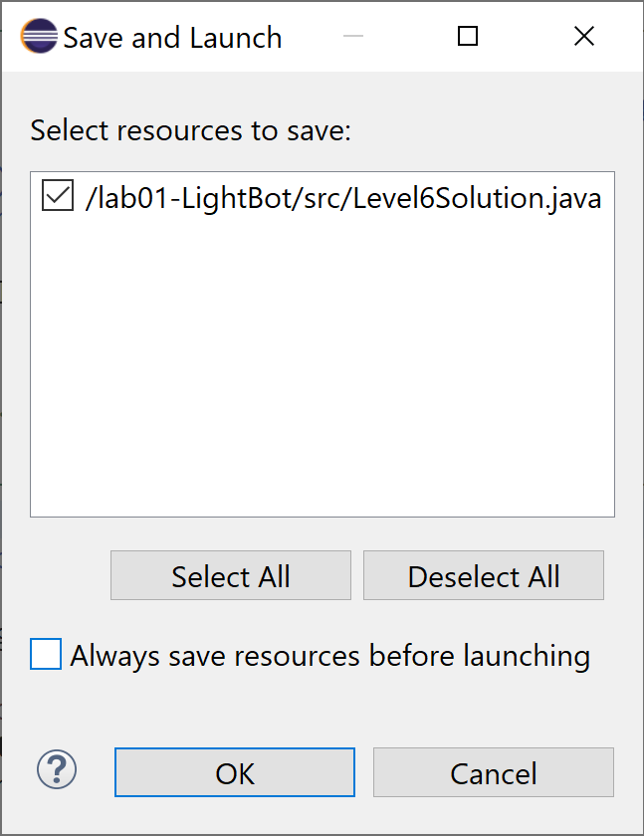644x836 pixels.
Task: Minimize the Save and Launch dialog
Action: pos(353,36)
